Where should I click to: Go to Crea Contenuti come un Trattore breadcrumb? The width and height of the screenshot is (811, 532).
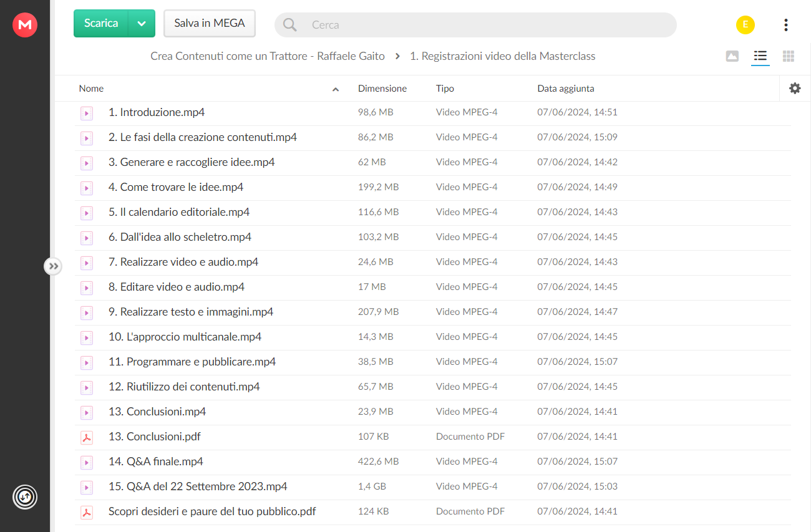click(x=268, y=56)
